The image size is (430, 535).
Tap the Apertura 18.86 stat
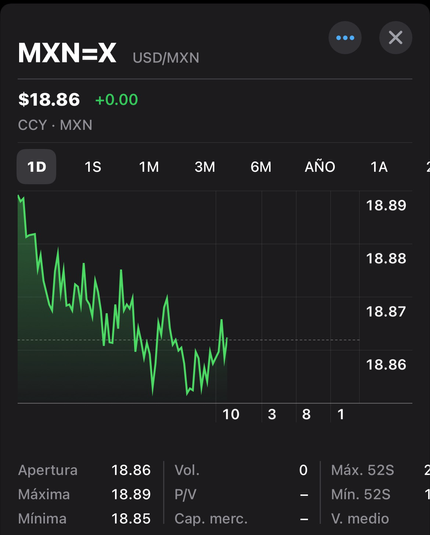click(x=84, y=470)
